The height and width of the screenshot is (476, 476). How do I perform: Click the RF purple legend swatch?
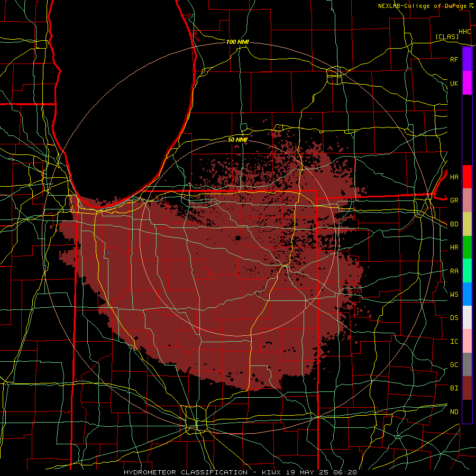(x=467, y=59)
